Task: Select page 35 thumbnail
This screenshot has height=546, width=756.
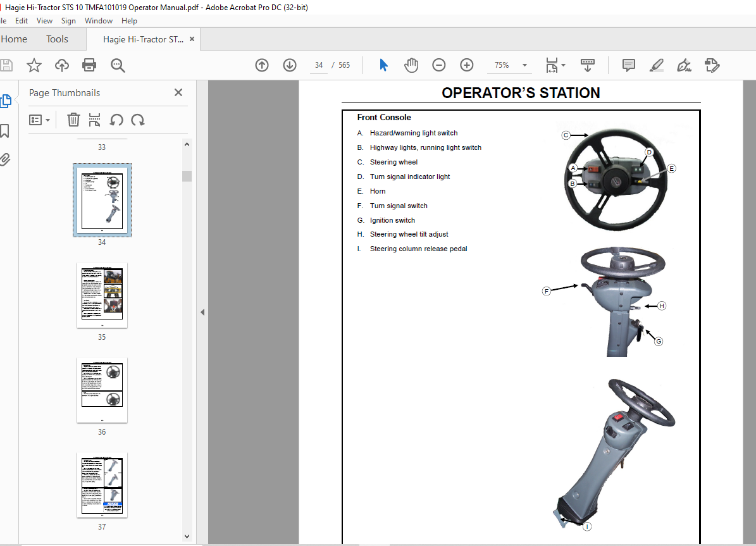Action: click(x=102, y=295)
